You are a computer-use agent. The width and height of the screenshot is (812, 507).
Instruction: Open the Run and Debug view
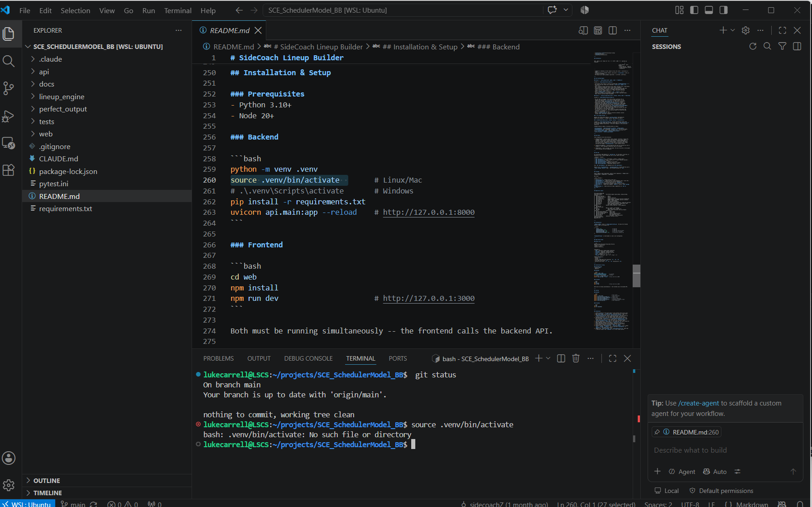[9, 116]
